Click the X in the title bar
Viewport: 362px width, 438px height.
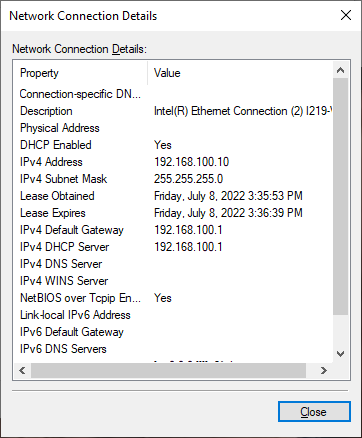tap(346, 15)
